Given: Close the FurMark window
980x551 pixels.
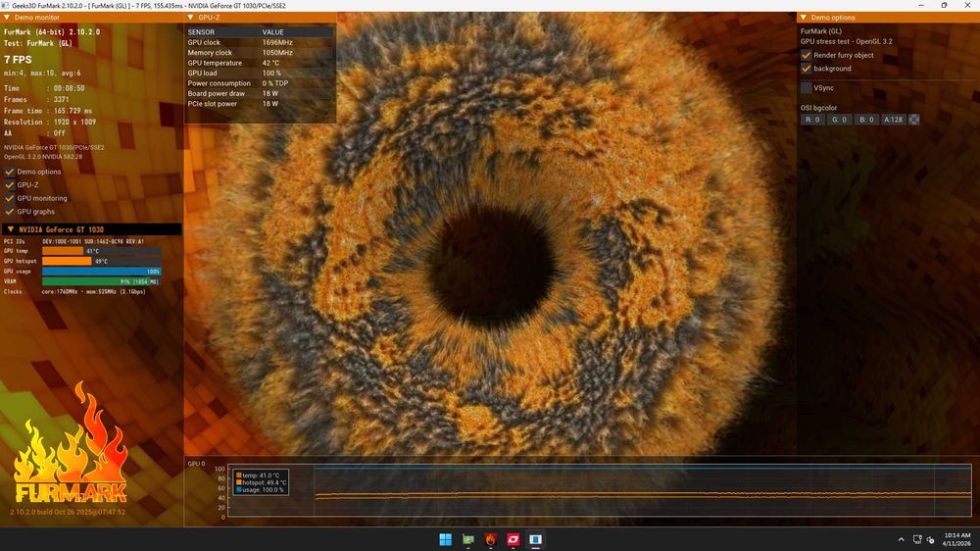Looking at the screenshot, I should 967,5.
